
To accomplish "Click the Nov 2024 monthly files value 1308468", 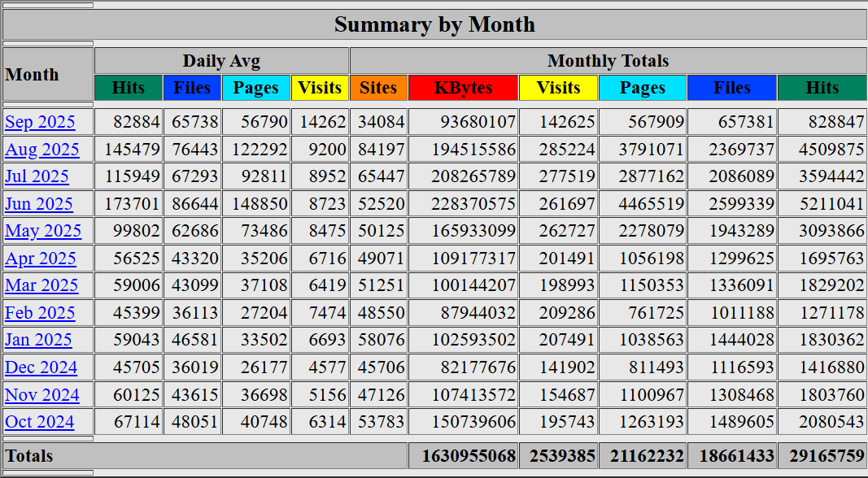I will pos(741,394).
